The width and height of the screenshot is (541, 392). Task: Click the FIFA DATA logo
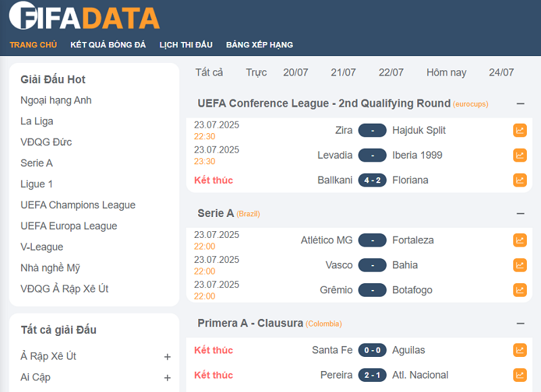tap(85, 18)
